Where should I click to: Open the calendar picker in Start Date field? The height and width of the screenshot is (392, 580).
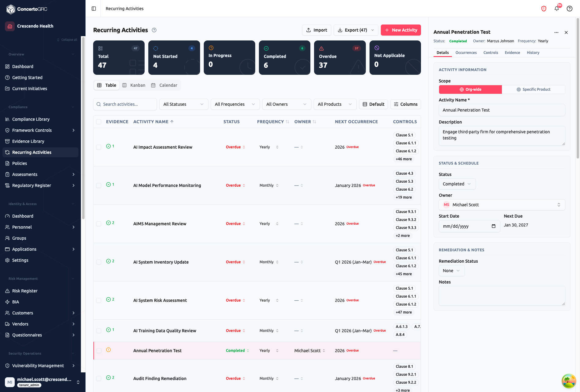493,226
